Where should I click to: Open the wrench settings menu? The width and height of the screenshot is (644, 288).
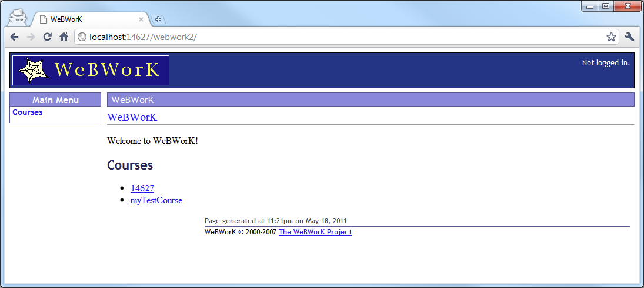tap(629, 37)
